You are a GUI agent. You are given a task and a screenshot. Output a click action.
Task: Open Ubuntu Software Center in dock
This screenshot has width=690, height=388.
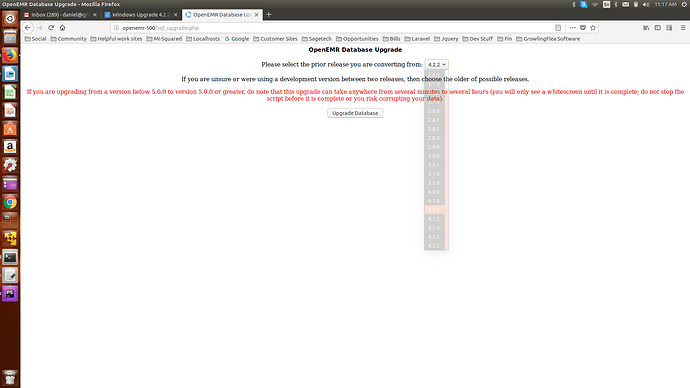(10, 129)
